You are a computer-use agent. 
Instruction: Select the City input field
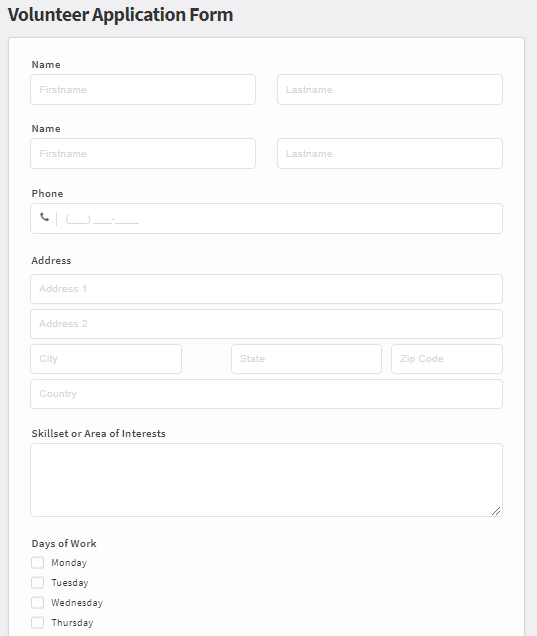(106, 359)
